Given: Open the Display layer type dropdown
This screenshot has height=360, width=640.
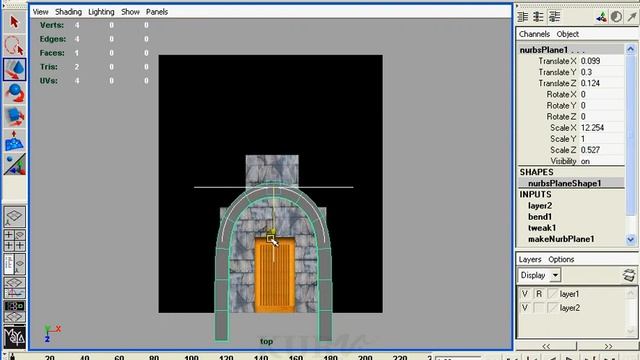Looking at the screenshot, I should click(539, 275).
